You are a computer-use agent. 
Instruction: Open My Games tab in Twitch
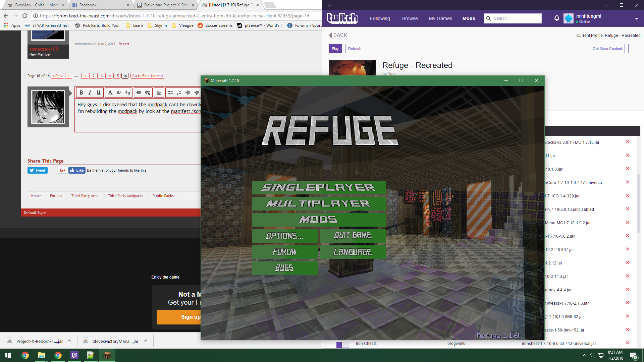coord(440,18)
